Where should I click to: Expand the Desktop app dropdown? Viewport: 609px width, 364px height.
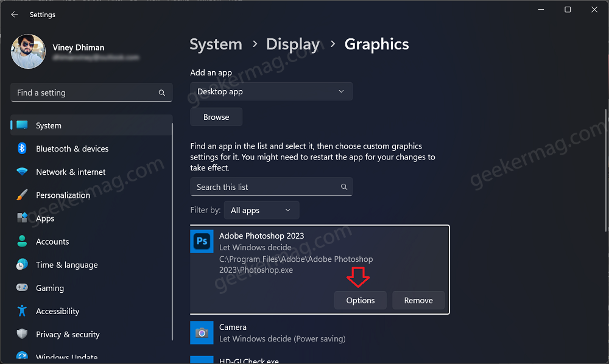point(271,91)
